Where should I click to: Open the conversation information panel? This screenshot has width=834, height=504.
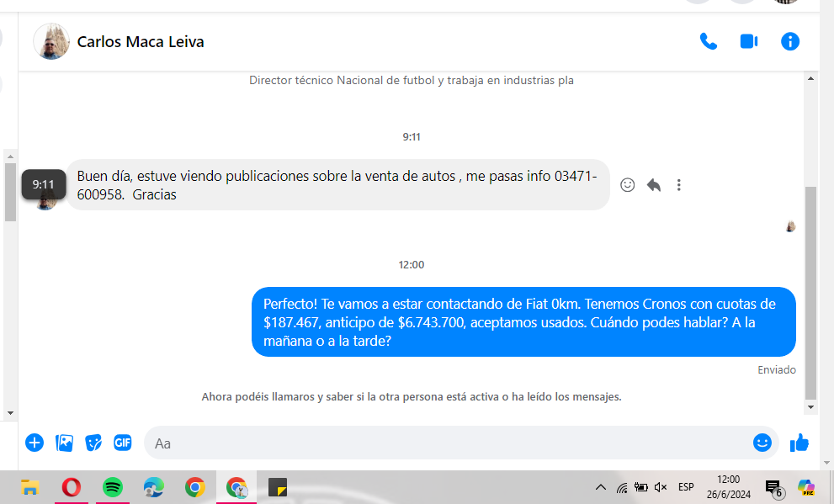[x=789, y=41]
